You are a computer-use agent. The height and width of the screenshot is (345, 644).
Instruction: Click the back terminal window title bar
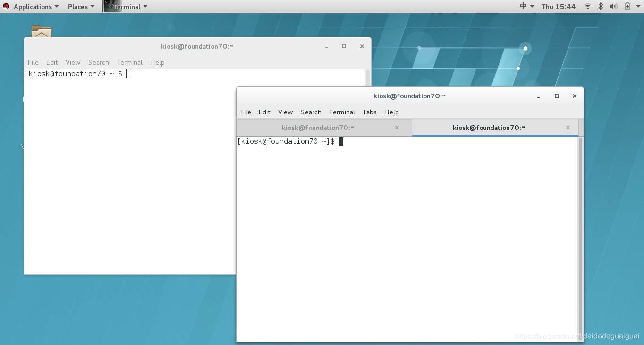tap(197, 46)
